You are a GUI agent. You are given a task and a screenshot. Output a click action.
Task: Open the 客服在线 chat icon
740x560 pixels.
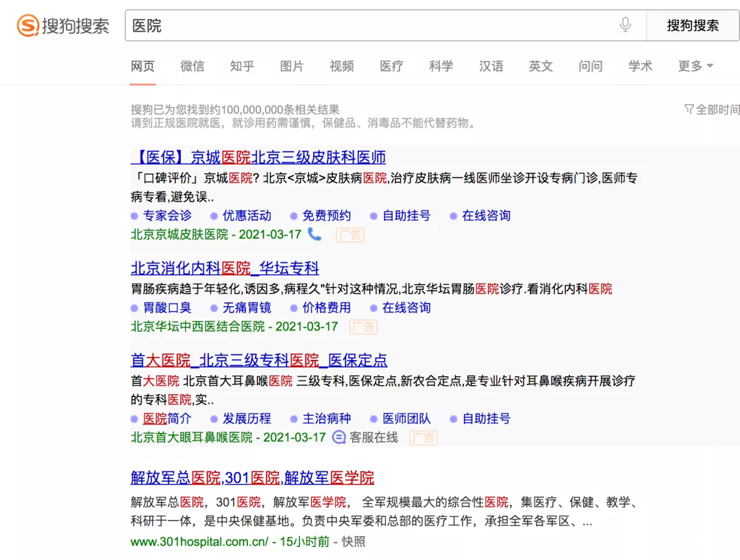pyautogui.click(x=339, y=437)
